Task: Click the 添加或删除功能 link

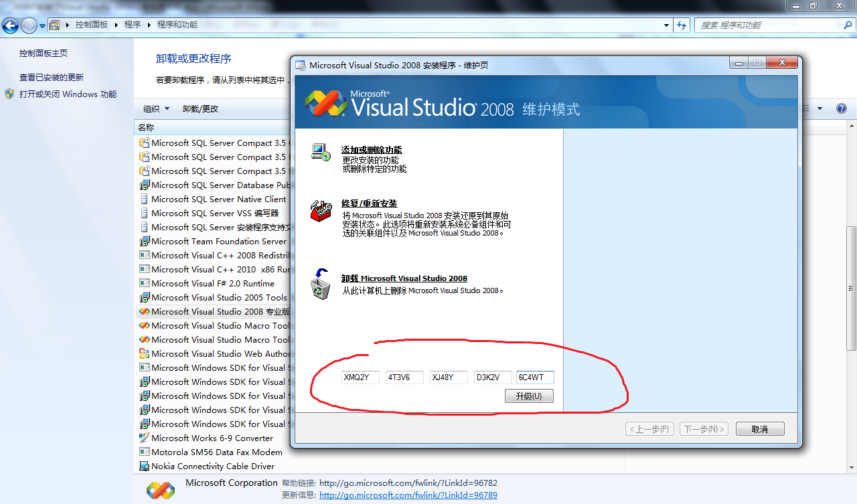Action: click(x=372, y=150)
